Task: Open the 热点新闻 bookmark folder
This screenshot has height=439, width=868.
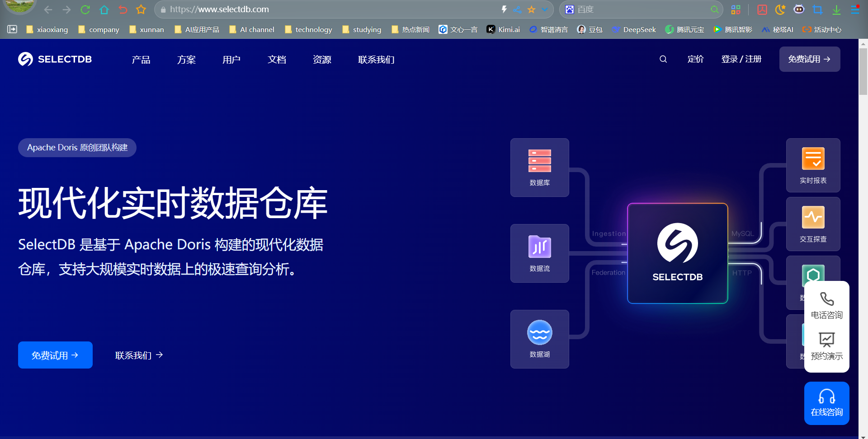Action: coord(410,29)
